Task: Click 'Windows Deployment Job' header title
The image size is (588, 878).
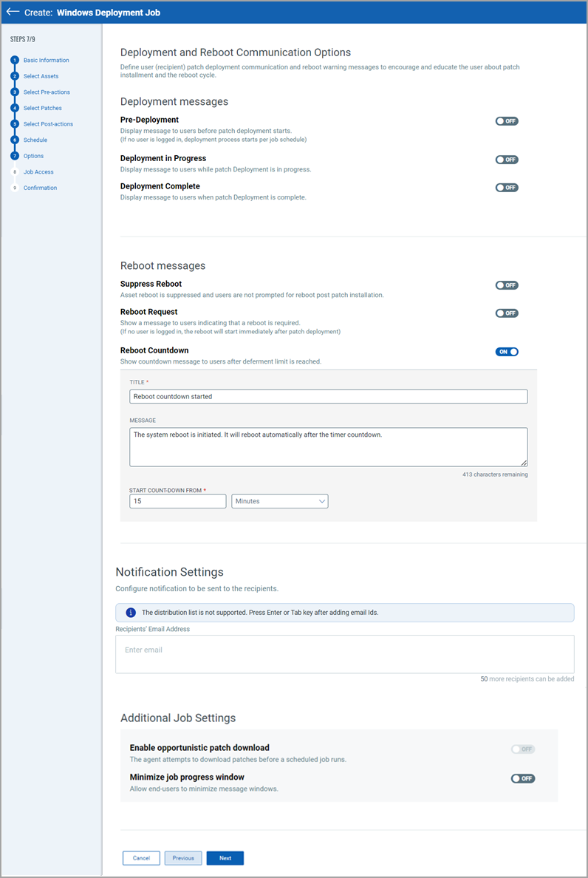Action: (109, 13)
